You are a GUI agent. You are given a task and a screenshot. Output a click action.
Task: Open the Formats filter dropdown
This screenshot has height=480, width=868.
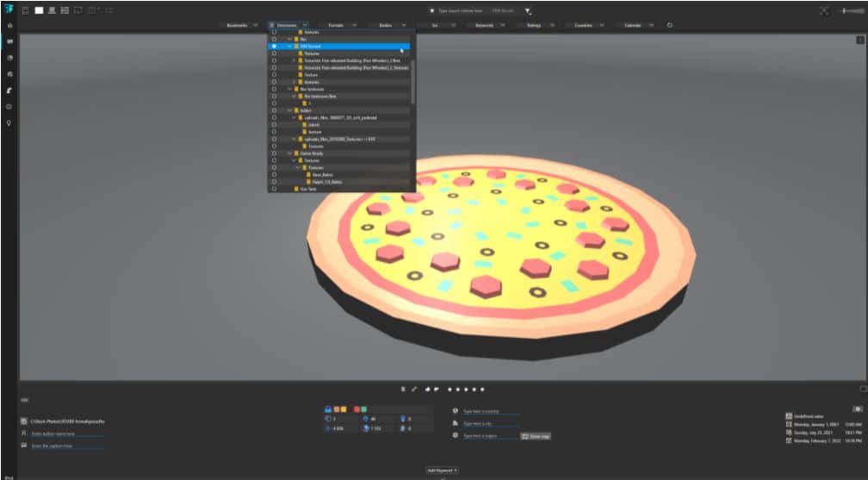[339, 25]
